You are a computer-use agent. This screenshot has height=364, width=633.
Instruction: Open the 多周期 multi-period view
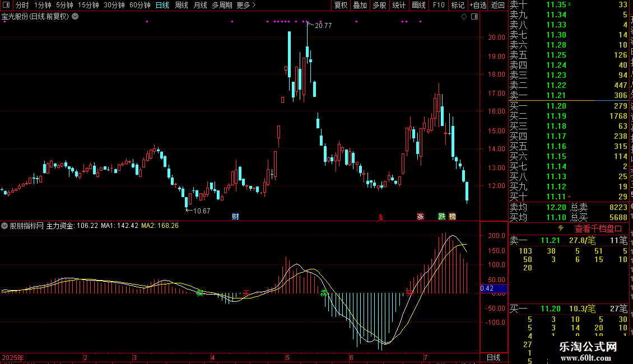222,5
